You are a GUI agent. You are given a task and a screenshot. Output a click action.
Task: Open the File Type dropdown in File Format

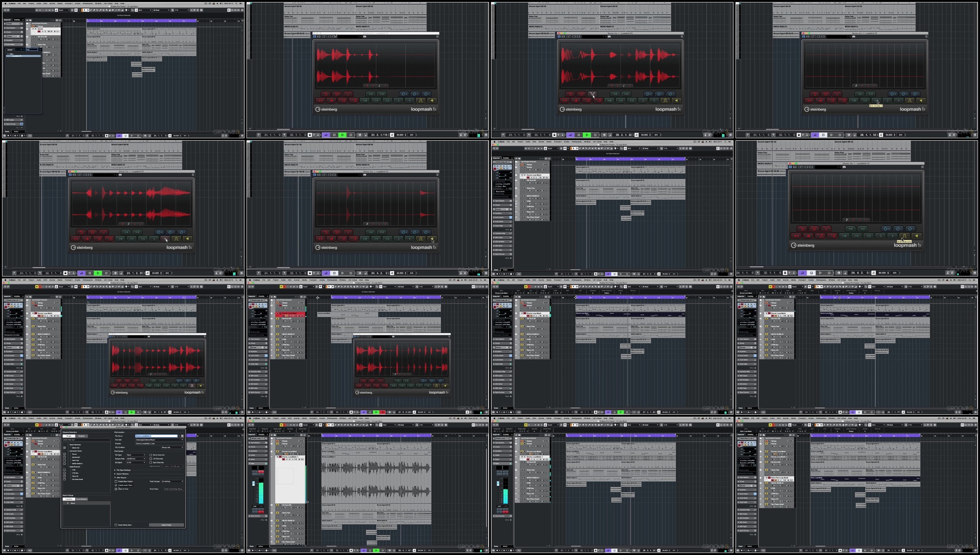[x=136, y=455]
